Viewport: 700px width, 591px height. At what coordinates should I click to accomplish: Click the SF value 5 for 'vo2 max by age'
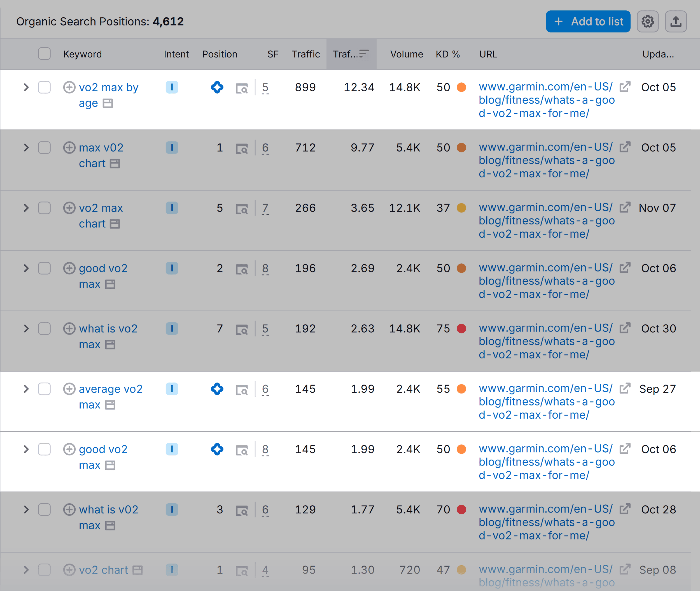click(x=265, y=87)
